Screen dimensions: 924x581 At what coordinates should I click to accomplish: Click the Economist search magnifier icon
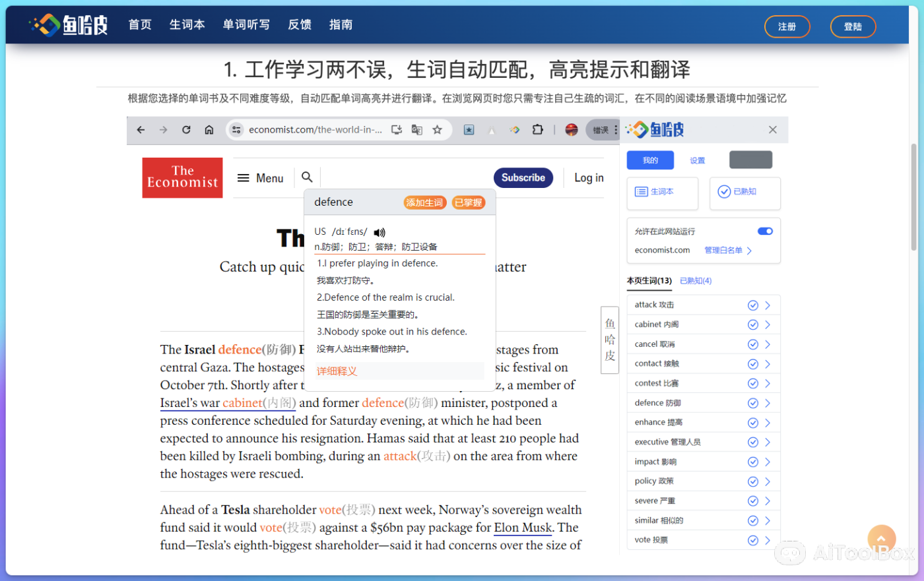(x=307, y=177)
